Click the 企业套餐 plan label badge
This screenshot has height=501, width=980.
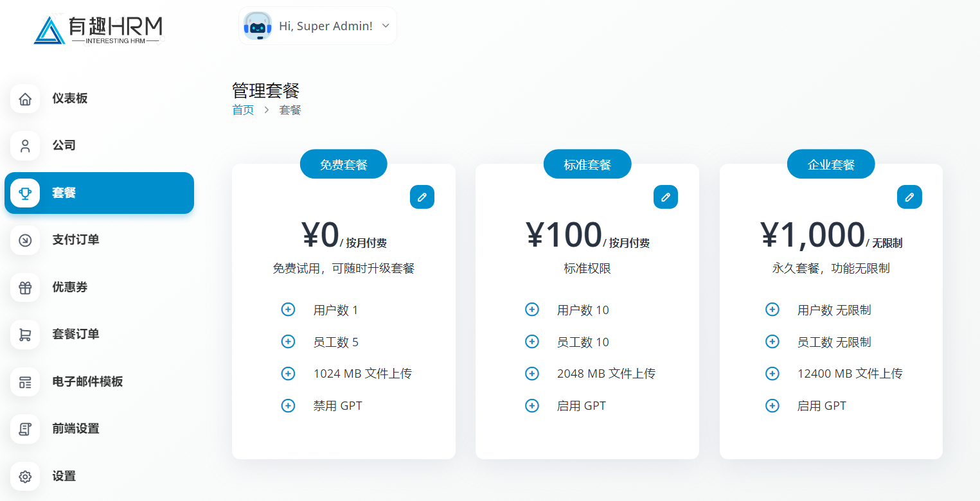(x=831, y=164)
